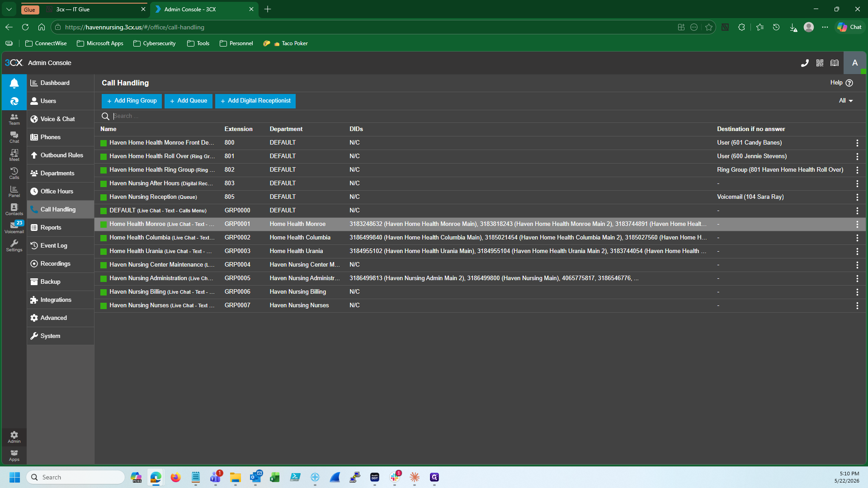Click the Help question mark icon
The image size is (868, 488).
849,83
